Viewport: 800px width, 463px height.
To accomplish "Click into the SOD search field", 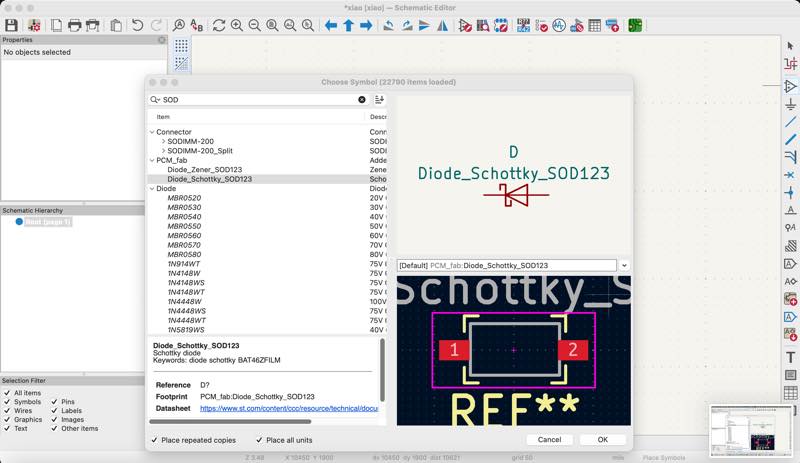I will tap(259, 100).
